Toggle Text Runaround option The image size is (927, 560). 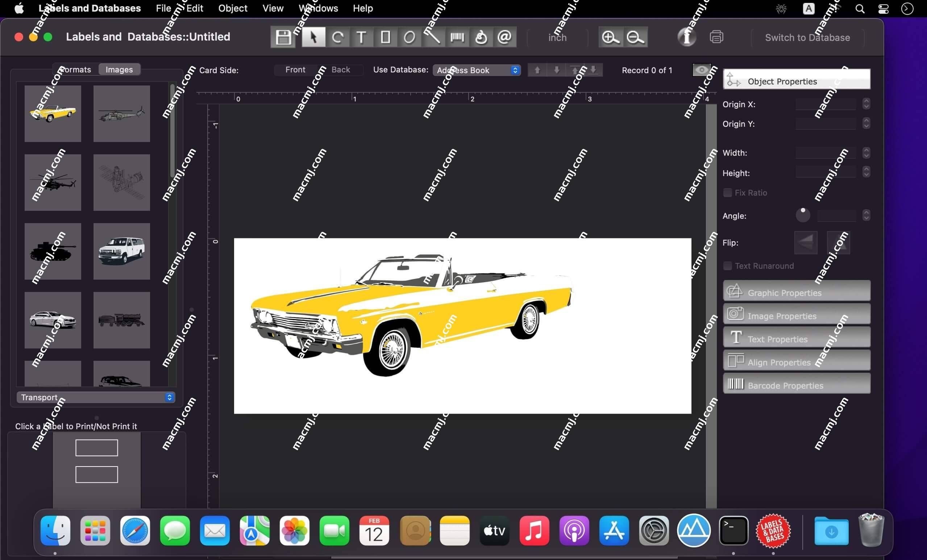click(728, 266)
